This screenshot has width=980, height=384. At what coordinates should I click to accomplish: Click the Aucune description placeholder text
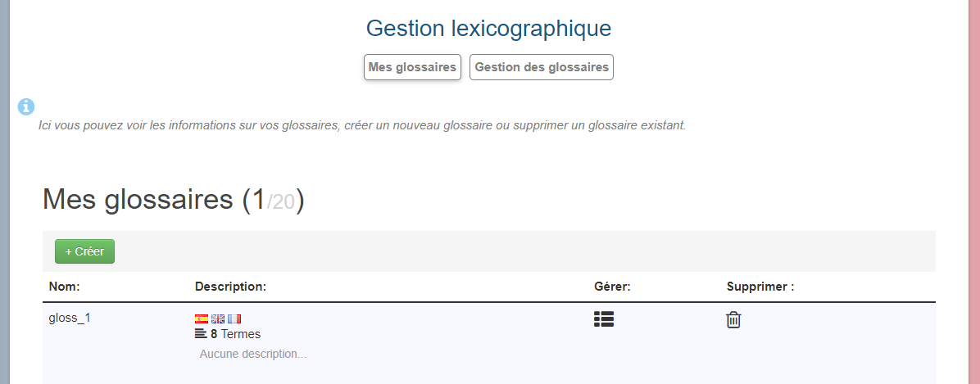253,355
